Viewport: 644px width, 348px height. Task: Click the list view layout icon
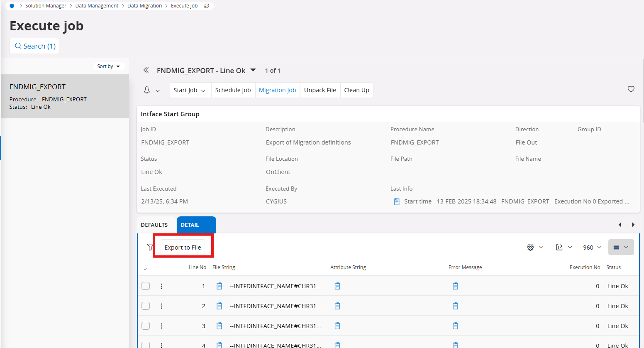(x=616, y=247)
